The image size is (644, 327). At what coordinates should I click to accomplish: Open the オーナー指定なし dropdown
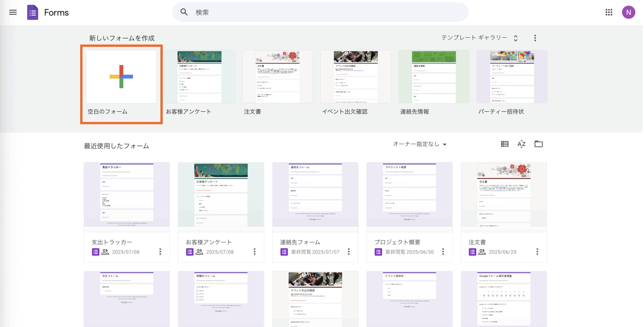pyautogui.click(x=419, y=144)
